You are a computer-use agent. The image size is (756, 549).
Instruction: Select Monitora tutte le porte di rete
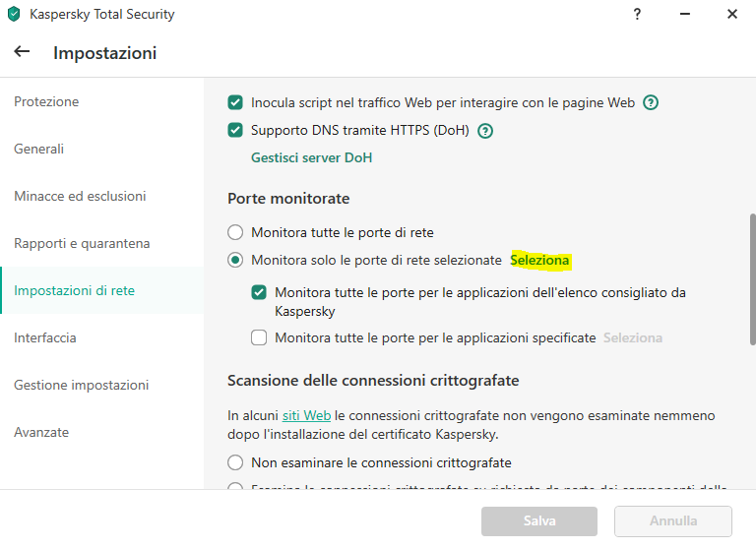coord(235,232)
